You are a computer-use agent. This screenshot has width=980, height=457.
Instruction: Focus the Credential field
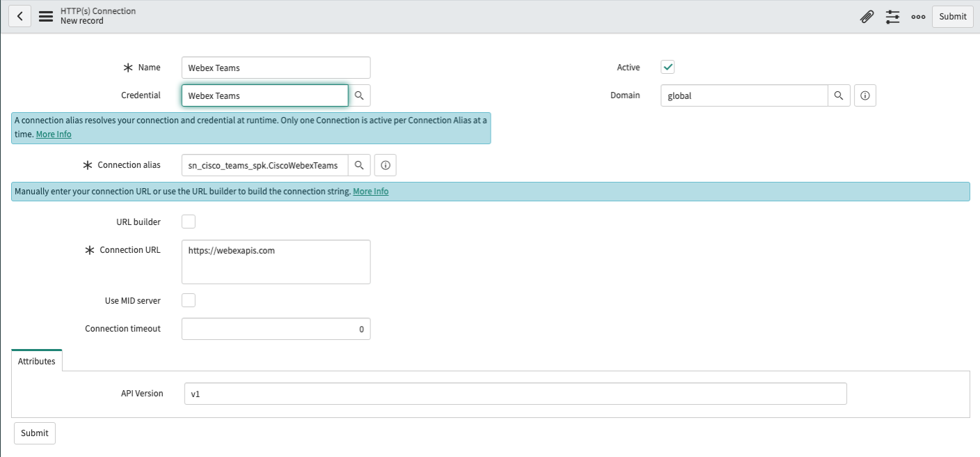coord(265,95)
